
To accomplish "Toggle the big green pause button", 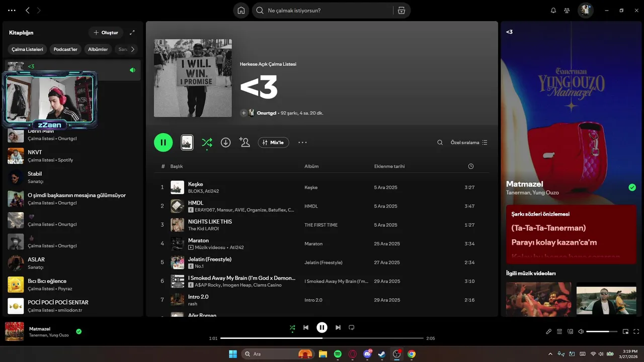I will pyautogui.click(x=164, y=142).
